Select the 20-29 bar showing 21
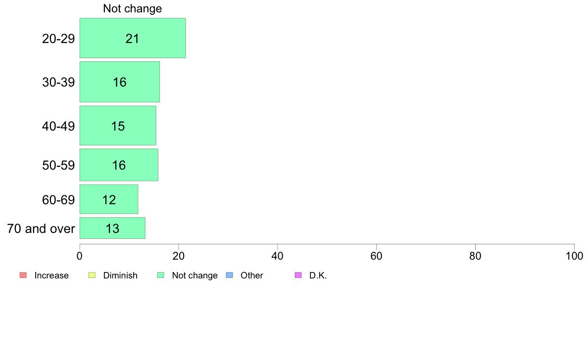 pyautogui.click(x=132, y=38)
